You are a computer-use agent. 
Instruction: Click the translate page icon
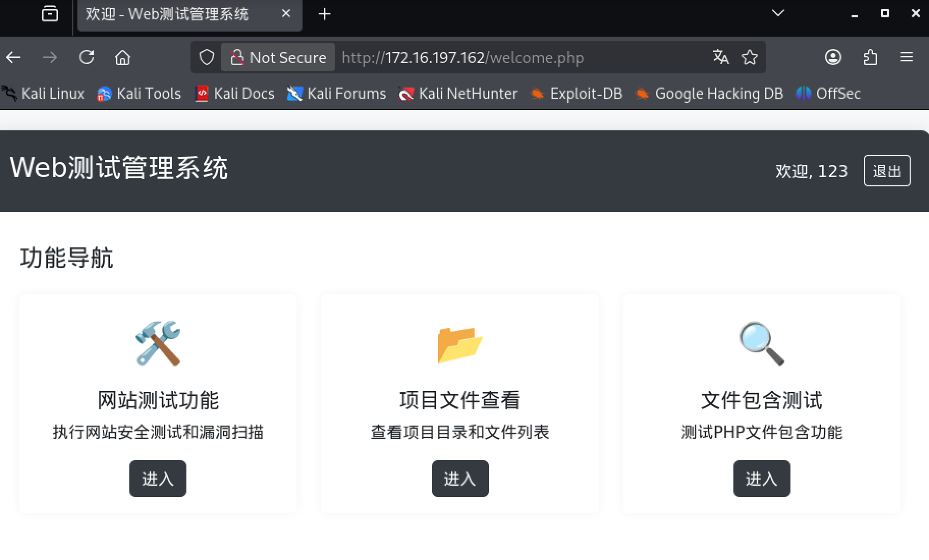tap(720, 58)
